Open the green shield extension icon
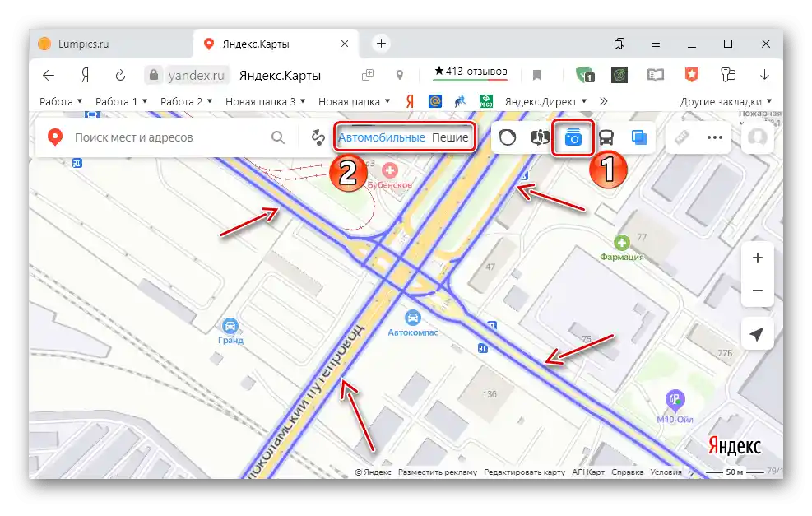 pos(585,76)
